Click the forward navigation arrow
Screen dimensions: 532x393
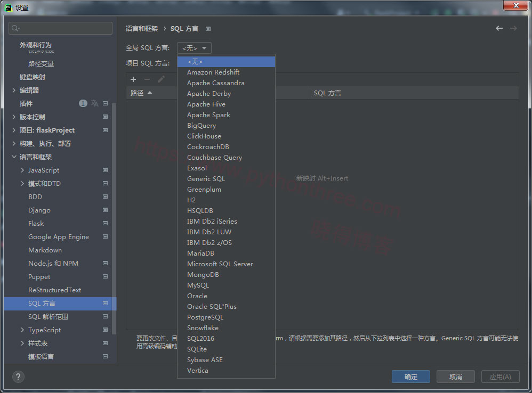coord(514,28)
